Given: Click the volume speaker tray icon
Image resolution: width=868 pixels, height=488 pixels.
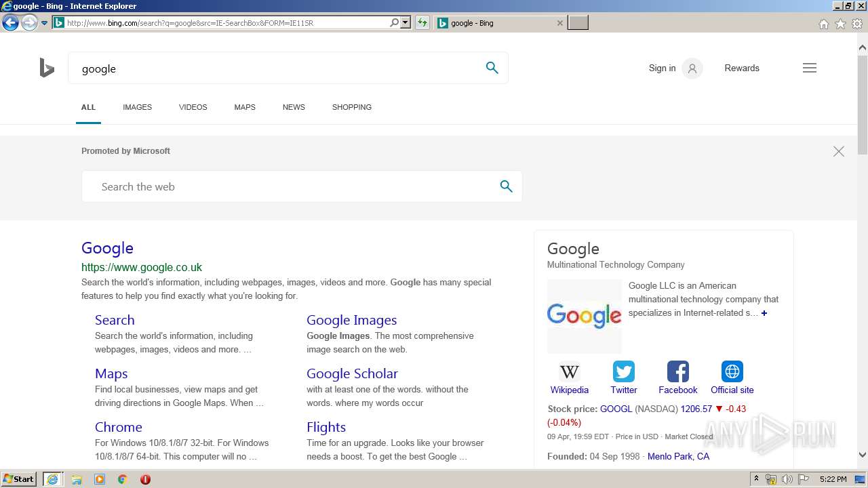Looking at the screenshot, I should pos(787,479).
